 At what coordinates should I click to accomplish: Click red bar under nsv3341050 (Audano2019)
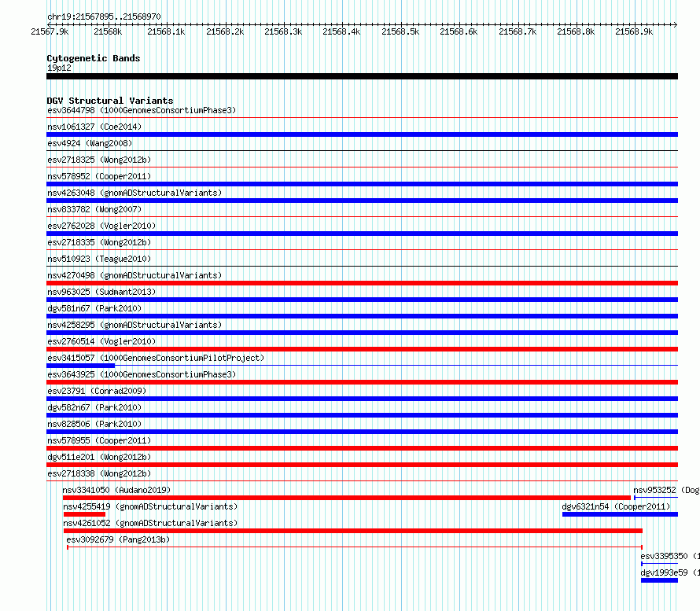(347, 498)
